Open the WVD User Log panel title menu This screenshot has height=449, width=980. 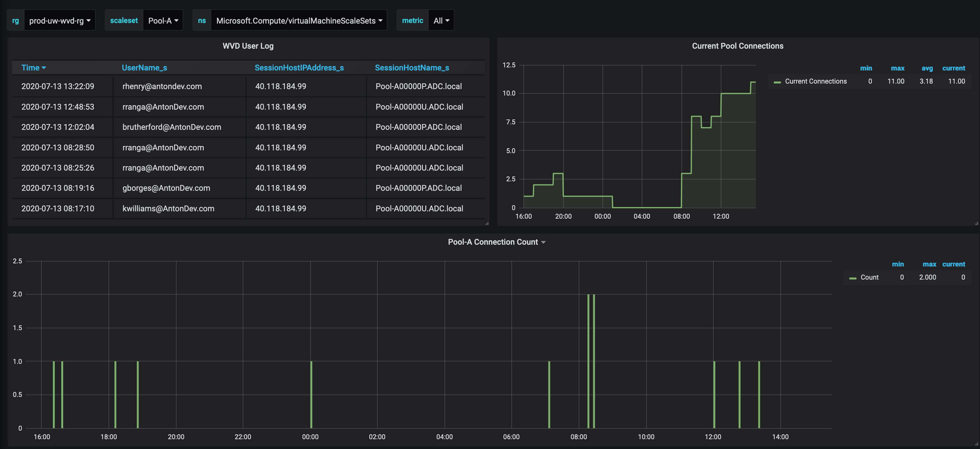click(x=248, y=46)
